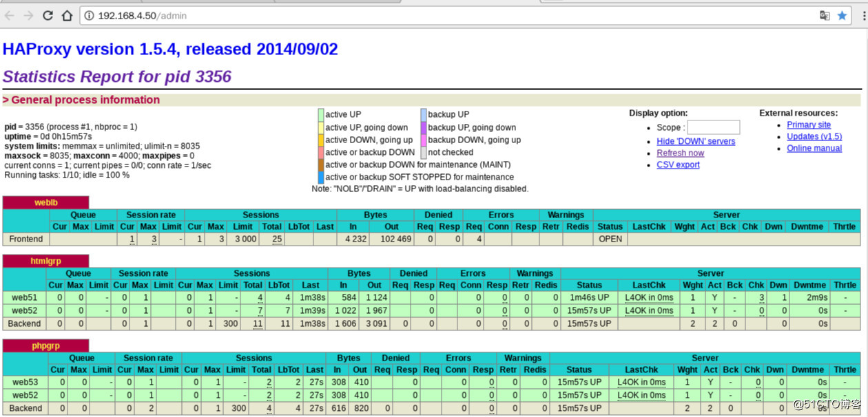Click the not checked legend swatch
The width and height of the screenshot is (868, 417).
(x=424, y=152)
